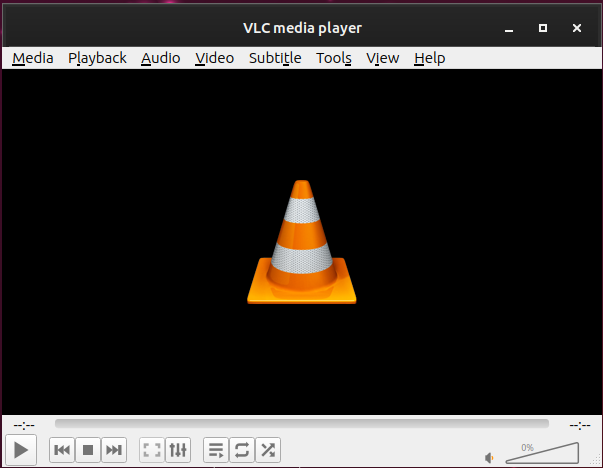Jump to the previous media track
This screenshot has height=470, width=604.
coord(62,450)
